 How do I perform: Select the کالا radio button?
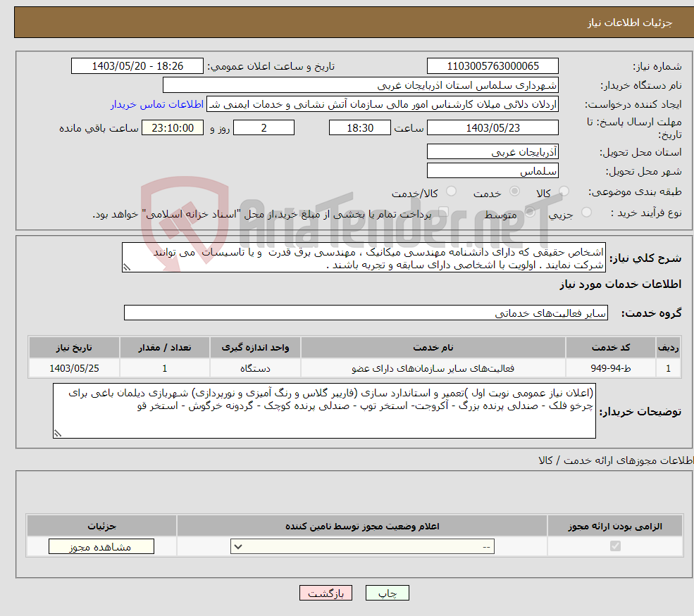pyautogui.click(x=564, y=191)
